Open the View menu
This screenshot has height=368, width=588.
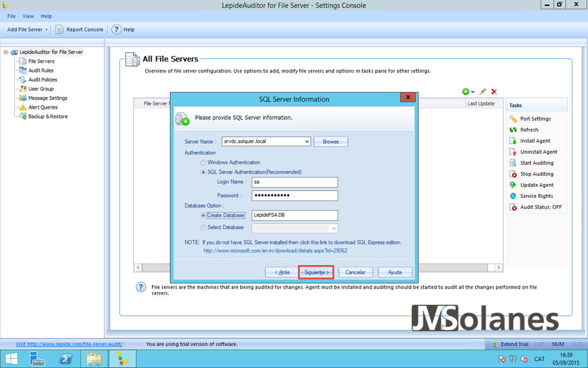pos(28,16)
